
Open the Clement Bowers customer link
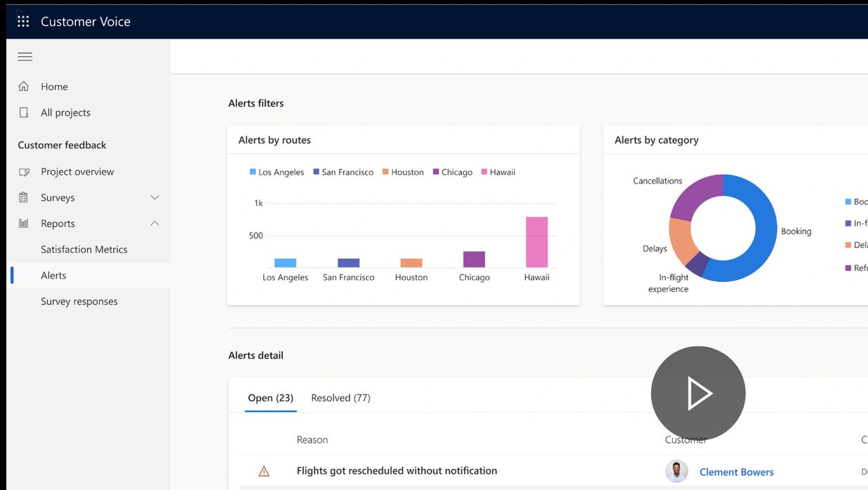736,472
